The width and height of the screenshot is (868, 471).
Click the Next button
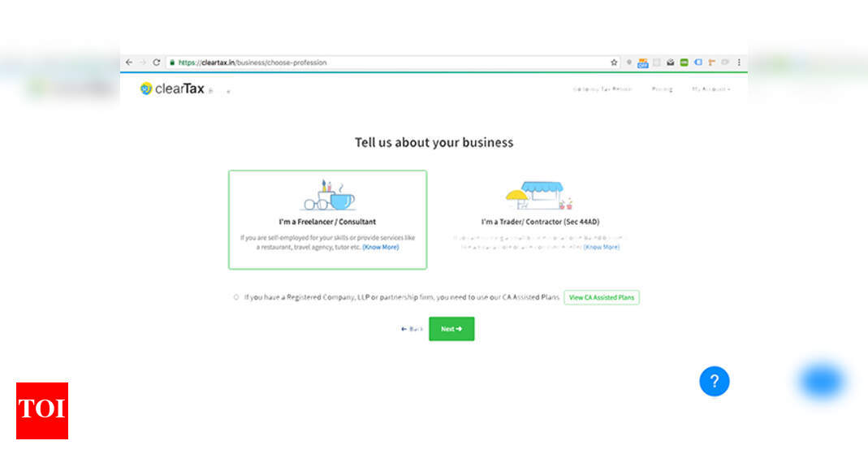[451, 329]
